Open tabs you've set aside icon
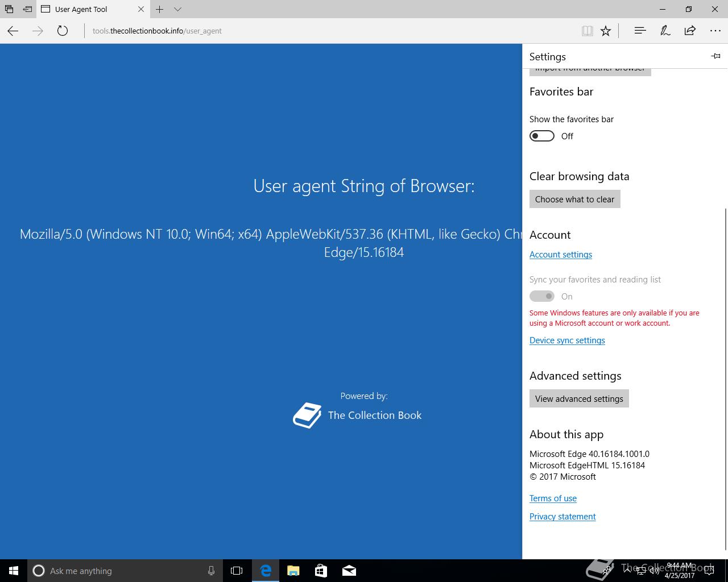 coord(9,9)
